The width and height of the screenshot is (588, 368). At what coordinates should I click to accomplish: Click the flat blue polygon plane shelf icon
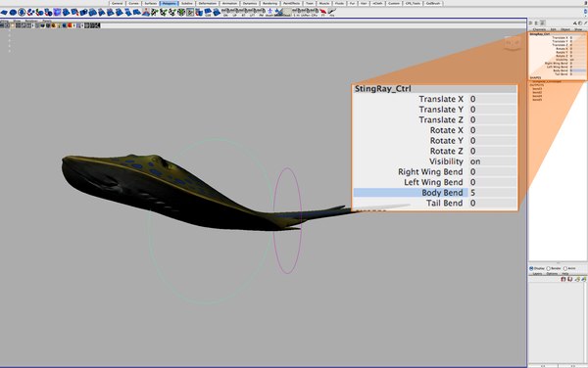pyautogui.click(x=4, y=13)
